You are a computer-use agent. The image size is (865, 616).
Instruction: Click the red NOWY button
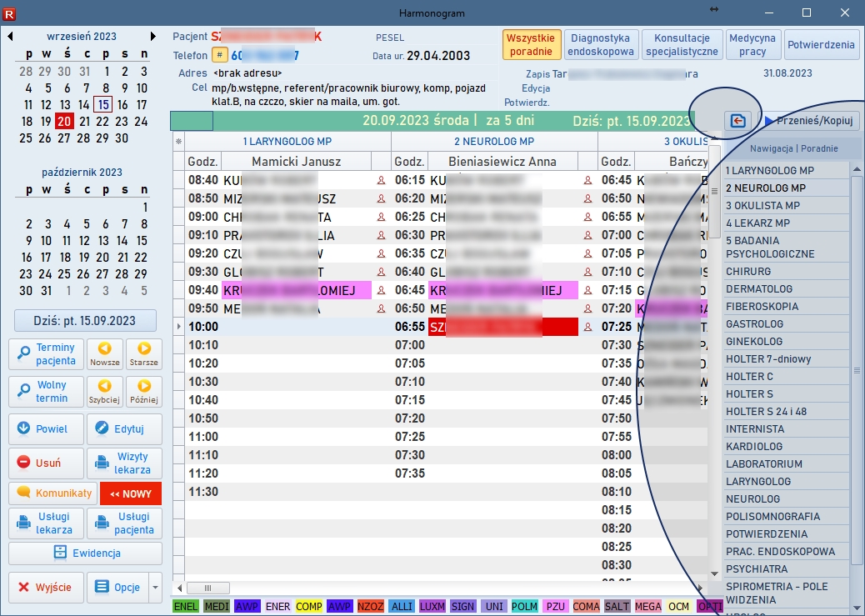pos(131,494)
